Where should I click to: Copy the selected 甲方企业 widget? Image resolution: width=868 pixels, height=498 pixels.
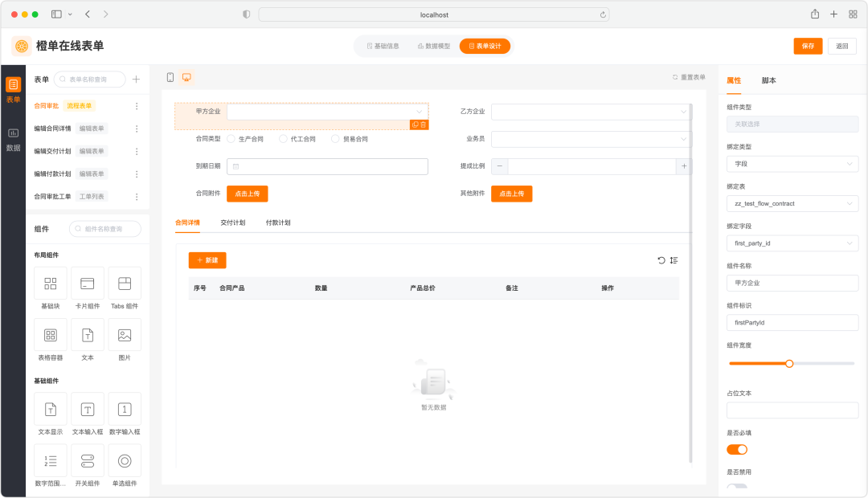[x=416, y=125]
